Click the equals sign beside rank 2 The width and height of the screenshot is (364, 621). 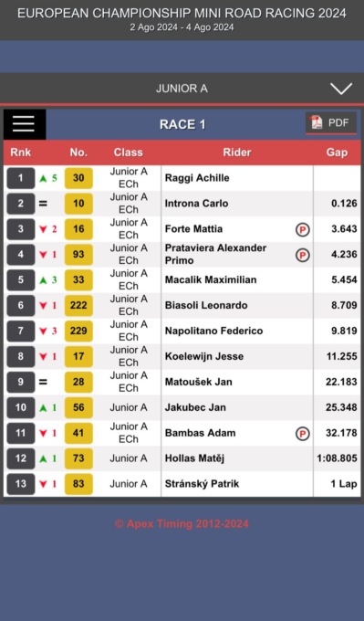[43, 204]
